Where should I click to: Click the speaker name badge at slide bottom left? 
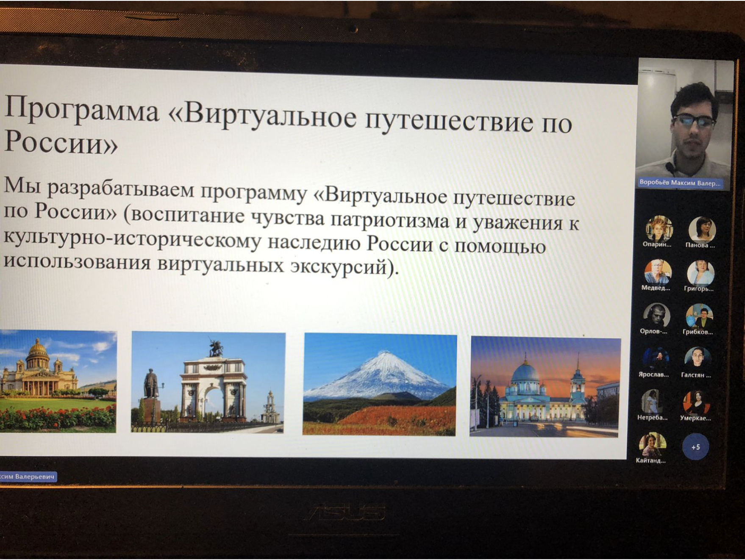(x=30, y=476)
